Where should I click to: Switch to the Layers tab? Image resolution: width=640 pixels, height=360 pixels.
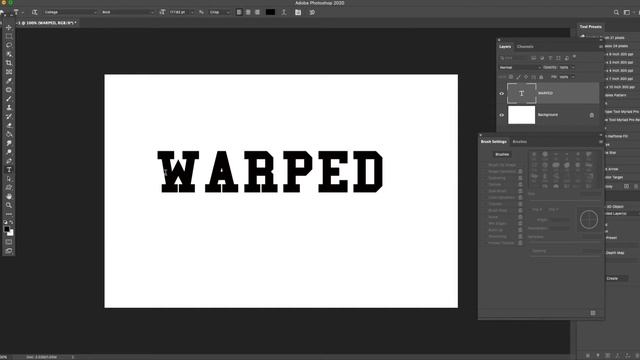pos(505,47)
